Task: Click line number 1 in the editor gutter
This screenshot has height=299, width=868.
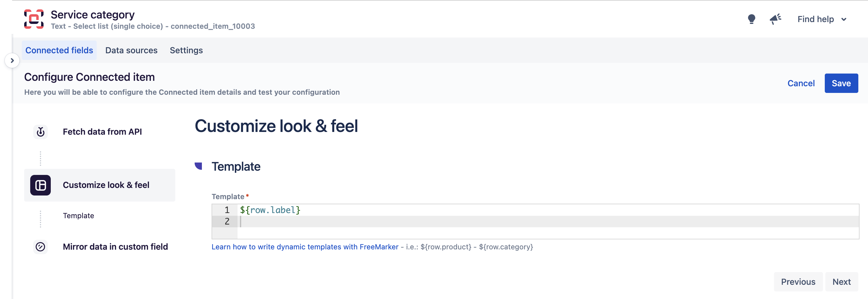Action: point(226,210)
